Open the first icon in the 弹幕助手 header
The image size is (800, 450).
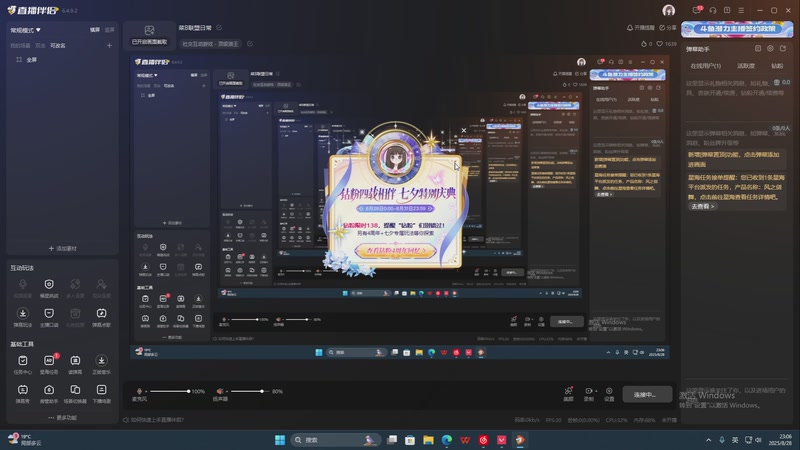click(x=758, y=48)
